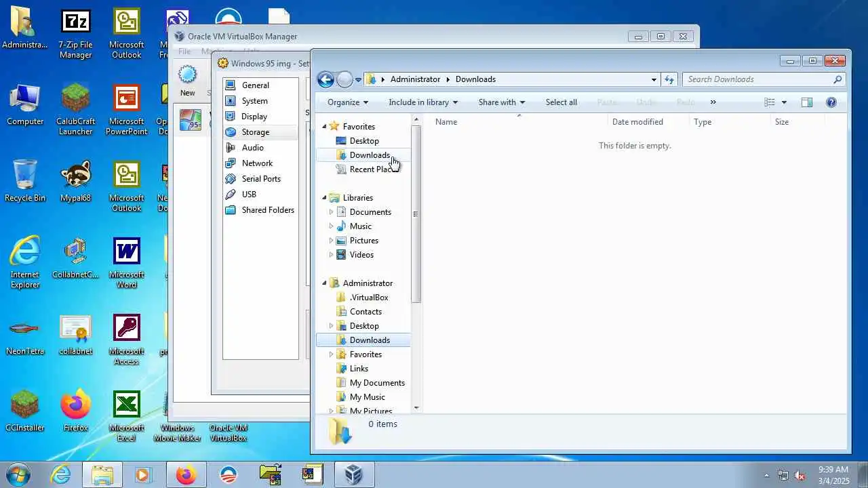The height and width of the screenshot is (488, 868).
Task: Open Include in library dropdown
Action: pyautogui.click(x=423, y=102)
